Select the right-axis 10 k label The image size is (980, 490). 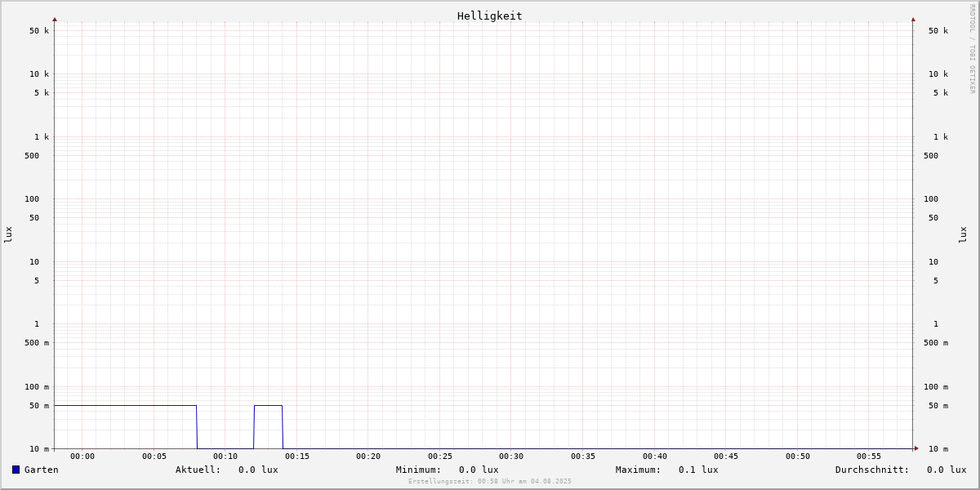(x=938, y=74)
